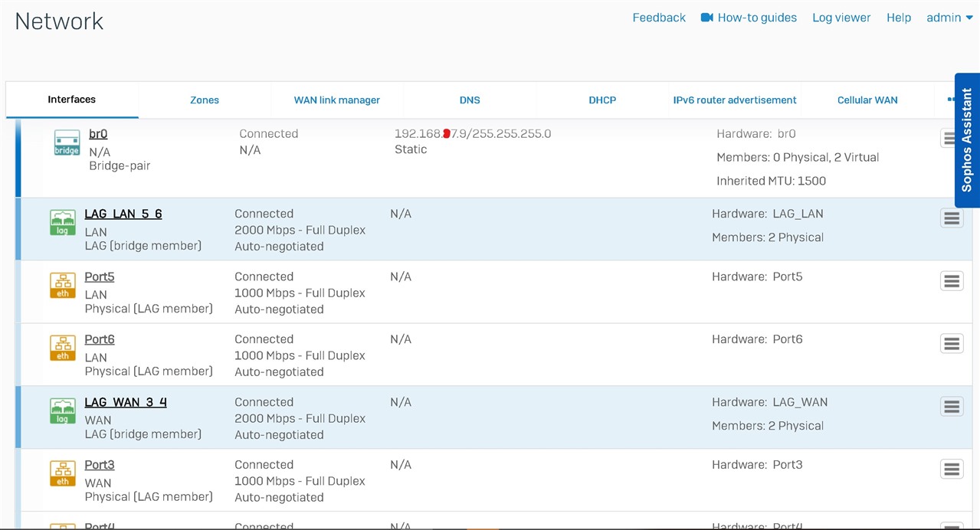Open the LAG_LAN_5_6 interface link
980x530 pixels.
point(123,214)
